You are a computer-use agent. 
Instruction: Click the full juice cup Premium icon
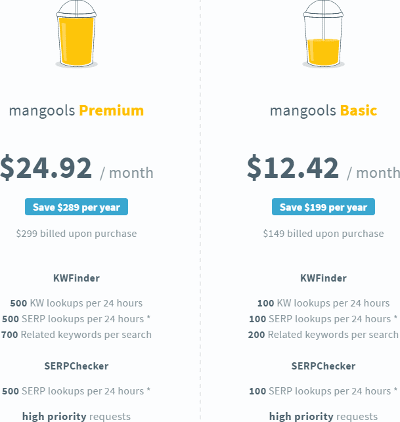(76, 34)
